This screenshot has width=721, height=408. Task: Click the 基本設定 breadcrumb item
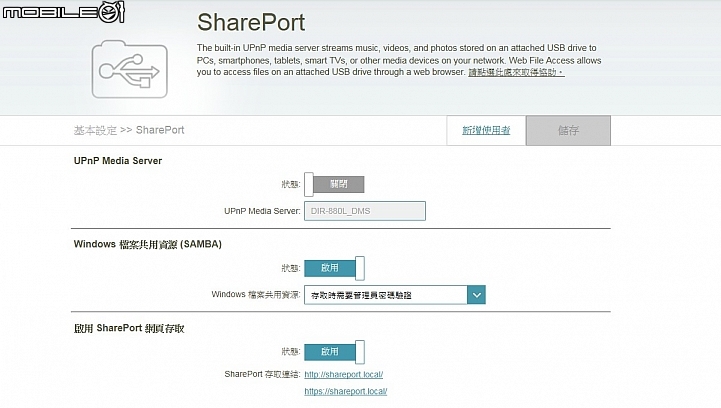click(x=95, y=130)
